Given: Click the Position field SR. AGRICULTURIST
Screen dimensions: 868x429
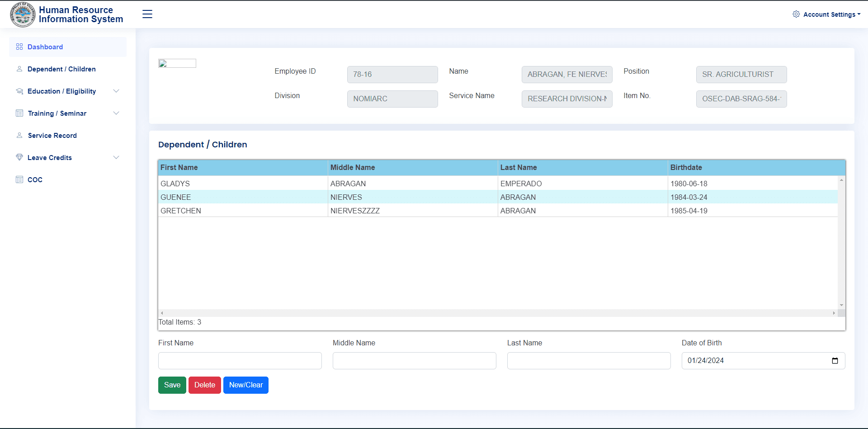Looking at the screenshot, I should pyautogui.click(x=741, y=75).
